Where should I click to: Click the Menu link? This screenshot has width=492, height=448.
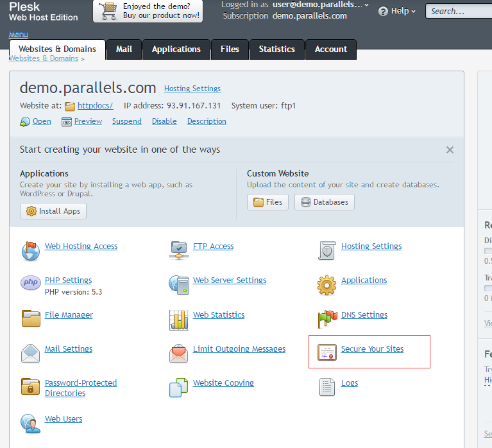pyautogui.click(x=19, y=34)
